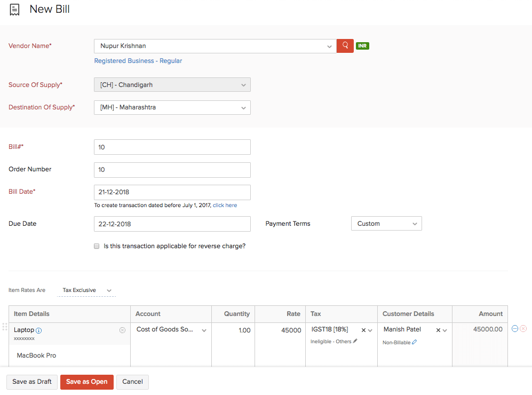The height and width of the screenshot is (395, 532).
Task: Click the pencil icon beside Ineligible - Others
Action: (355, 341)
